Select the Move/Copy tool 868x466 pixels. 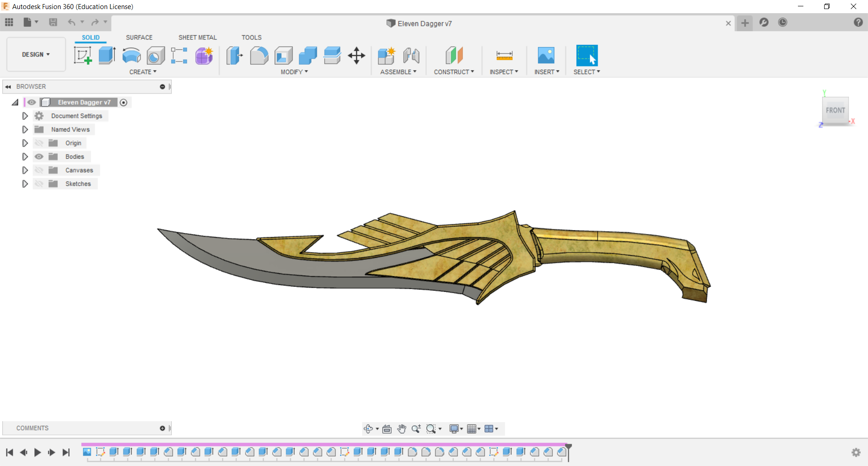(357, 56)
